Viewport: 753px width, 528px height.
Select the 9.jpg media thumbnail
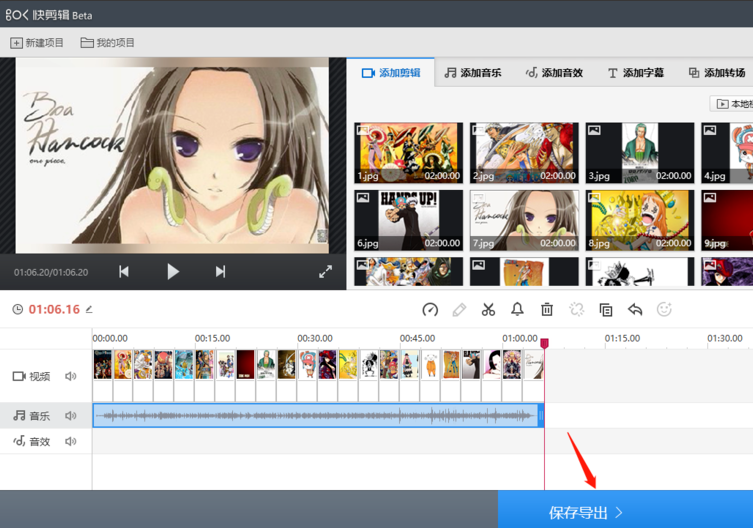pos(727,221)
